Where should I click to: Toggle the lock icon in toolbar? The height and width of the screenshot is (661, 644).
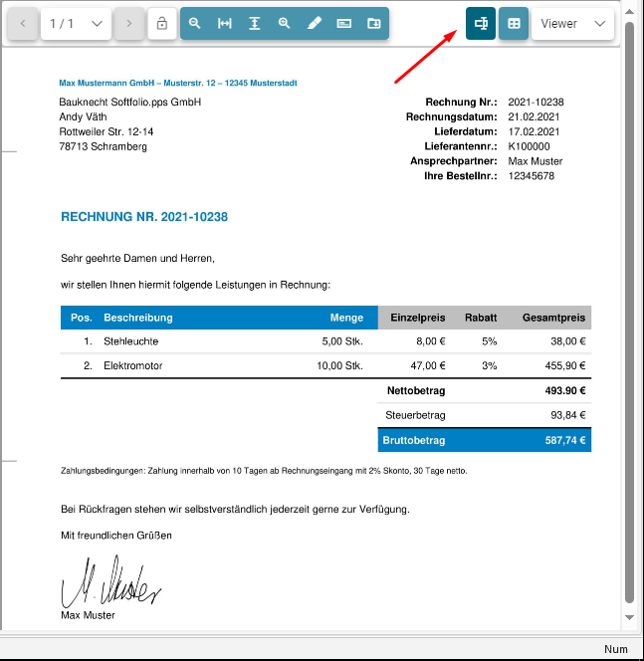162,23
